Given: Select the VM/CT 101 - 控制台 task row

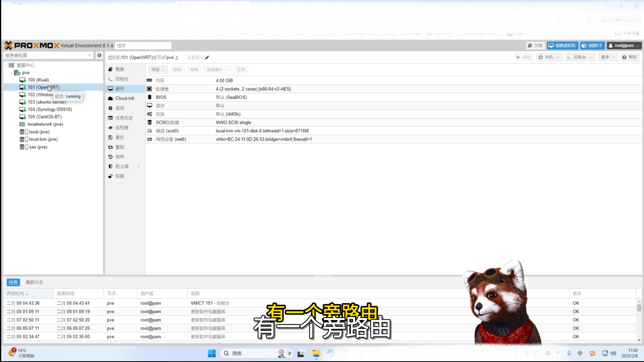Looking at the screenshot, I should pyautogui.click(x=319, y=303).
